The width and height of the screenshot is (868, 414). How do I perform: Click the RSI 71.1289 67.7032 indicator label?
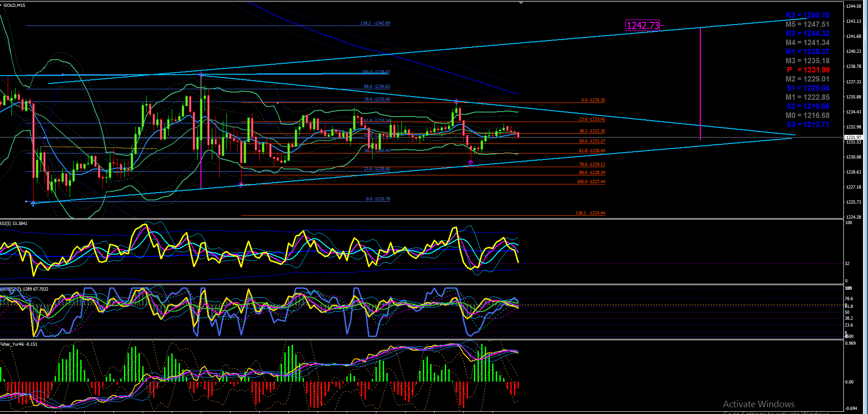tap(24, 289)
